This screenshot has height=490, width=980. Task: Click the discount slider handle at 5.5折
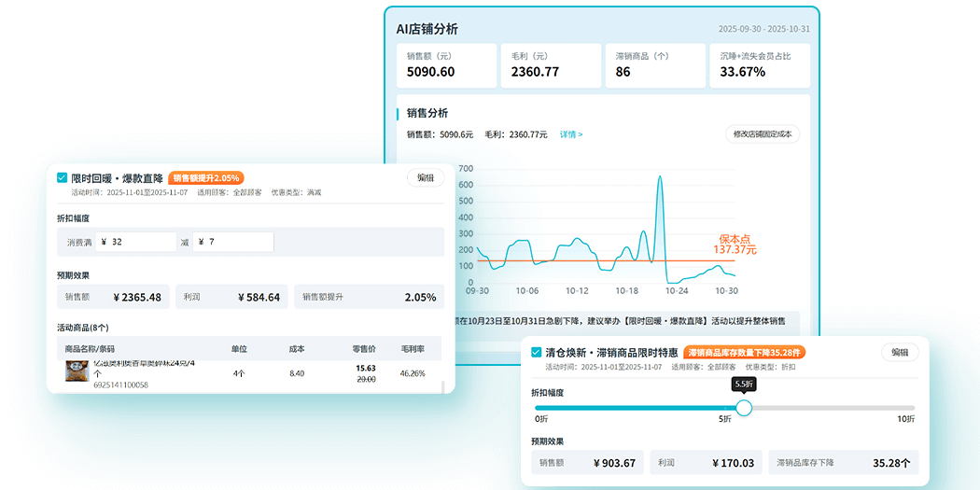click(744, 408)
